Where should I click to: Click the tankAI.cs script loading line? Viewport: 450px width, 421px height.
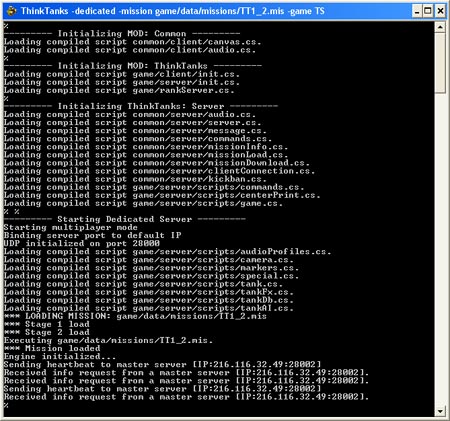pos(149,308)
